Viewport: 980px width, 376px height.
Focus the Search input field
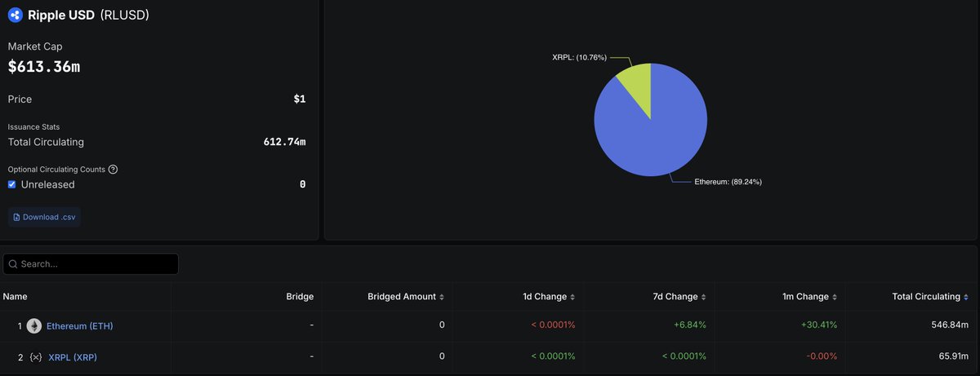[x=91, y=264]
